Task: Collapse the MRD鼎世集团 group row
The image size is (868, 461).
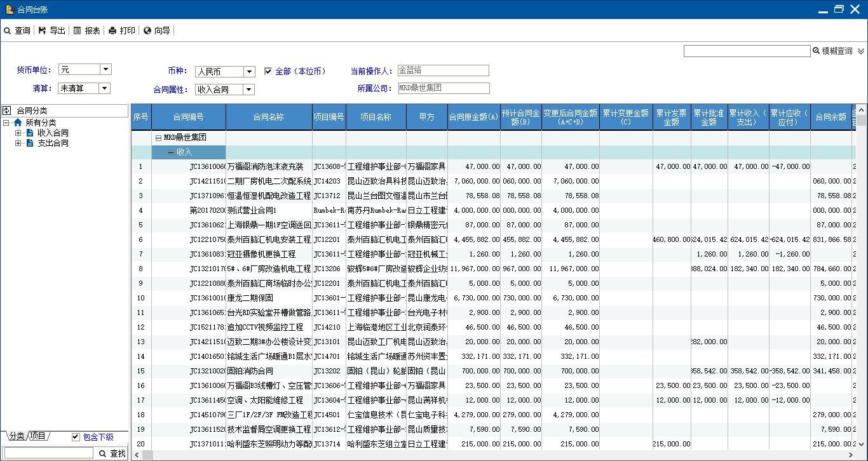Action: point(158,137)
